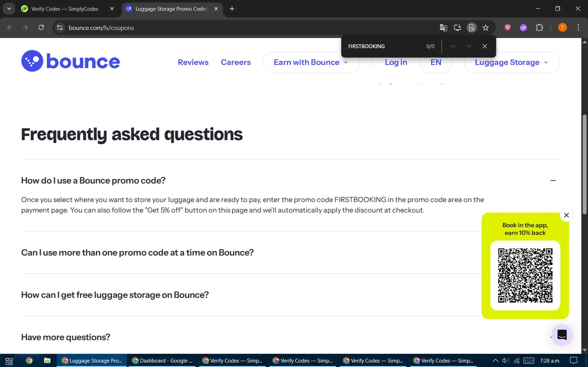Show hidden system tray icons

[x=495, y=361]
